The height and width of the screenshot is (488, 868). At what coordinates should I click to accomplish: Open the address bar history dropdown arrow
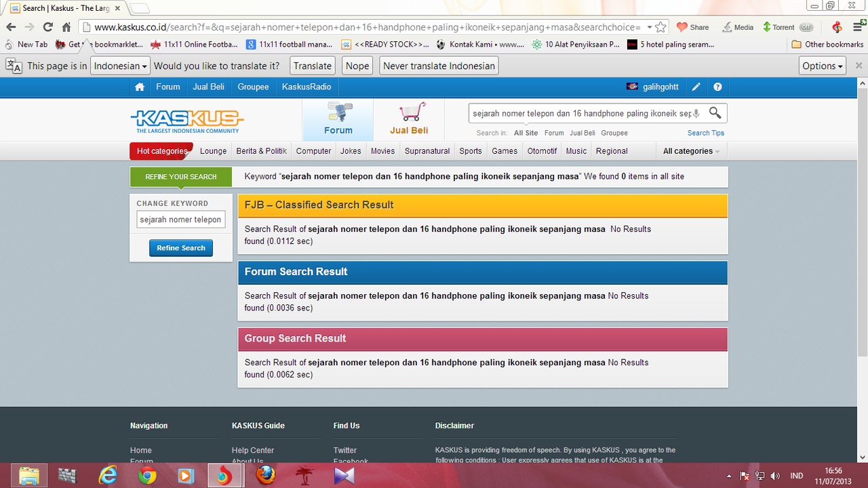coord(650,27)
